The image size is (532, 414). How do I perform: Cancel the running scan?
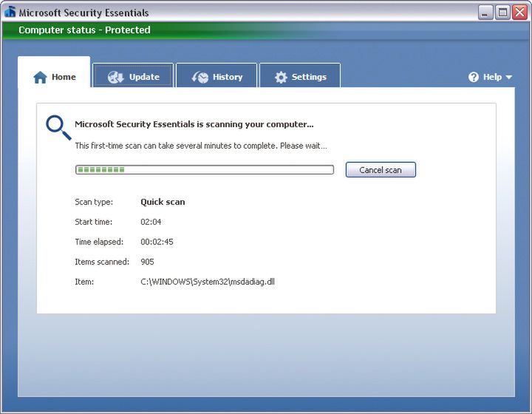tap(381, 170)
